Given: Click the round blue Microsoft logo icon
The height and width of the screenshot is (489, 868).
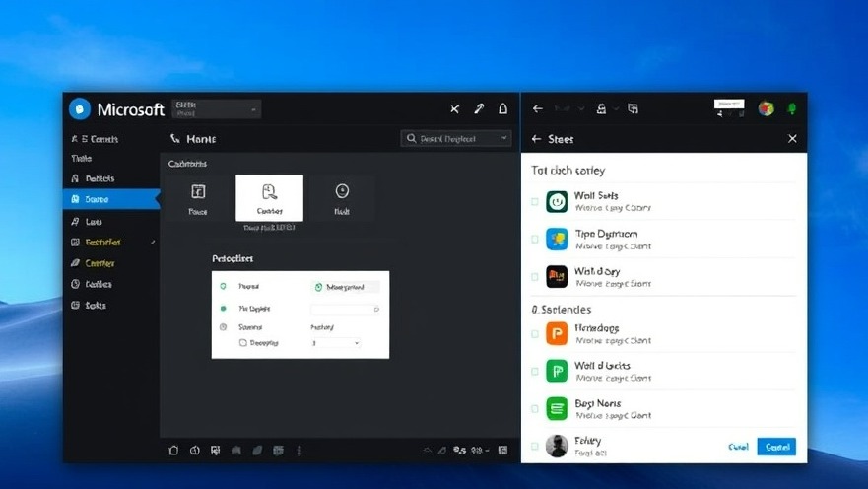Looking at the screenshot, I should pos(80,109).
